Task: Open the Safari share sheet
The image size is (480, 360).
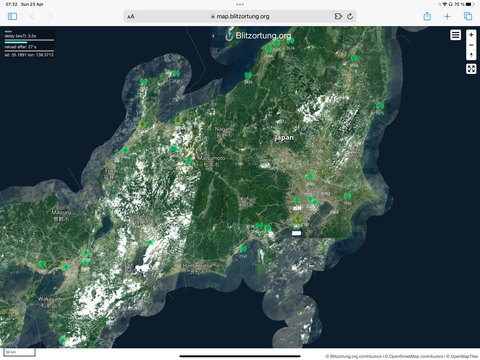Action: coord(427,16)
